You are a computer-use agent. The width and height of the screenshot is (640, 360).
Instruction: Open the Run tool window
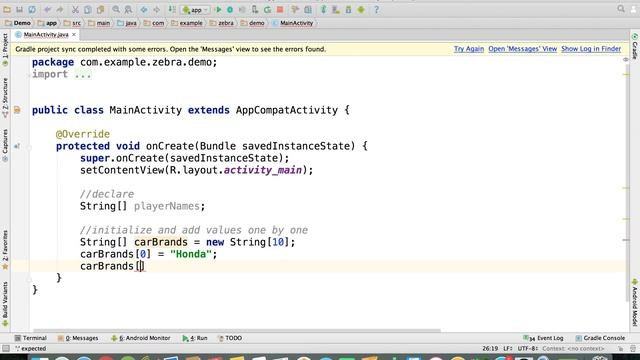(195, 338)
